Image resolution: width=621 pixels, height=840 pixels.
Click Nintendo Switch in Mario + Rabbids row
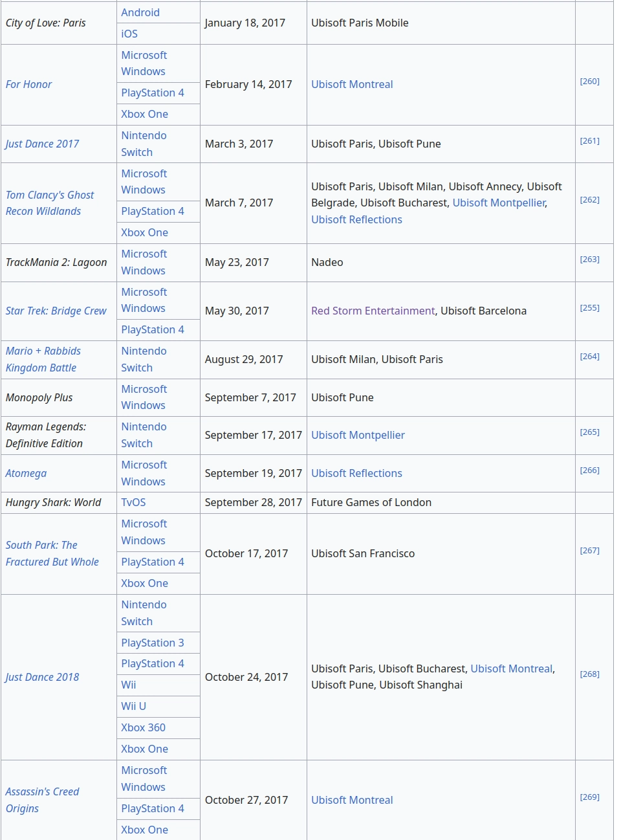(x=144, y=359)
